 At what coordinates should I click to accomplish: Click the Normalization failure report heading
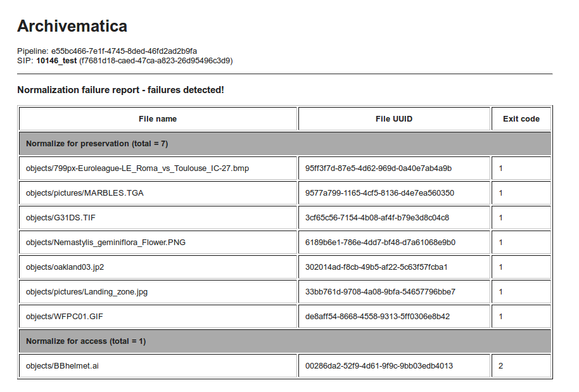click(120, 90)
